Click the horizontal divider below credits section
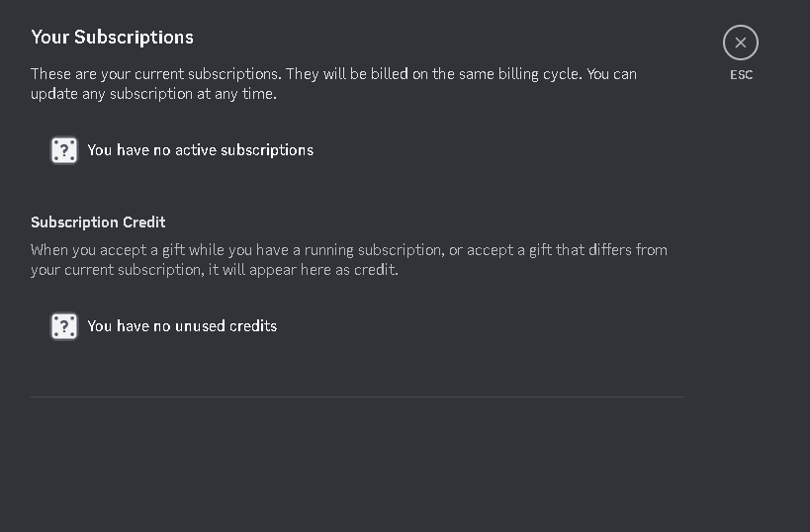This screenshot has height=532, width=810. [x=356, y=398]
